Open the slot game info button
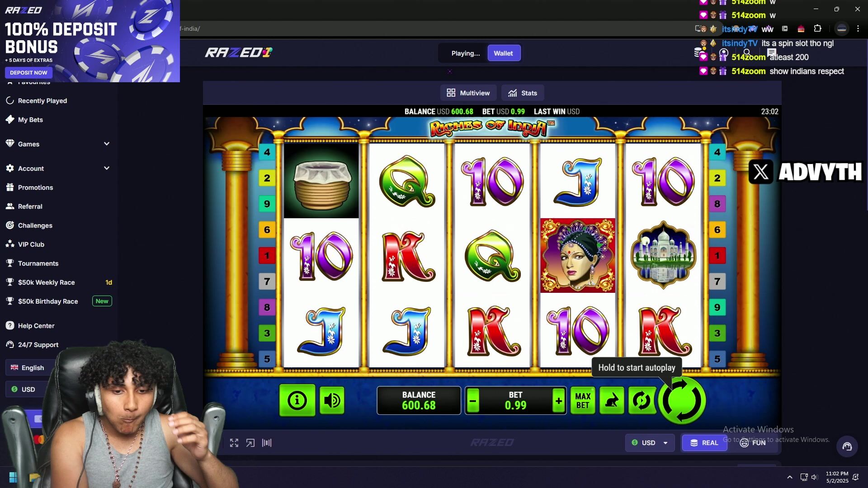The width and height of the screenshot is (868, 488). pyautogui.click(x=297, y=400)
